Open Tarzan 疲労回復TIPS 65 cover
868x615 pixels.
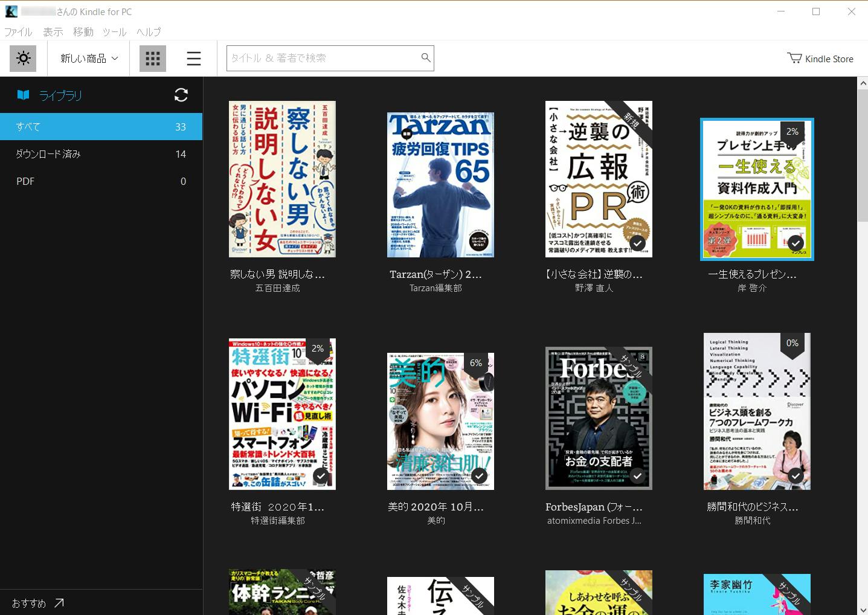440,185
